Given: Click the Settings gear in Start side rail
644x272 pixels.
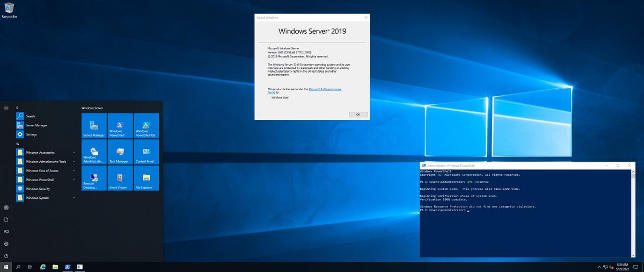Looking at the screenshot, I should coord(6,244).
